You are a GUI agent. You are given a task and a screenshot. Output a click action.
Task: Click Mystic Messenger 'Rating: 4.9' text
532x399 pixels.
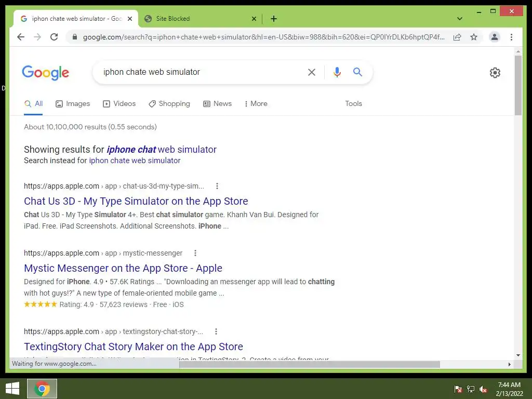pyautogui.click(x=77, y=304)
